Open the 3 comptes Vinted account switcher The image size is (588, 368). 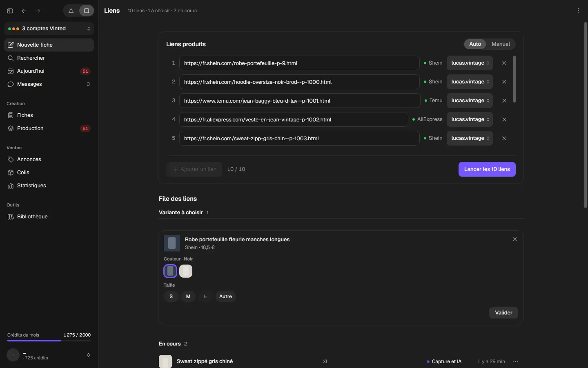coord(49,29)
